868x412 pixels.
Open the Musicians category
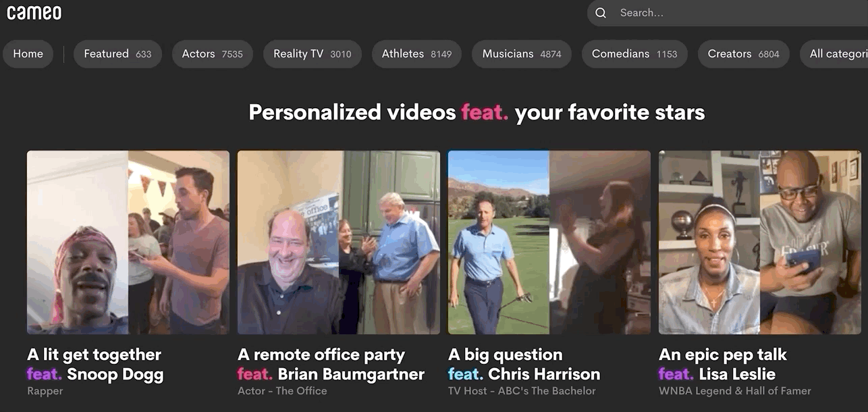(522, 54)
